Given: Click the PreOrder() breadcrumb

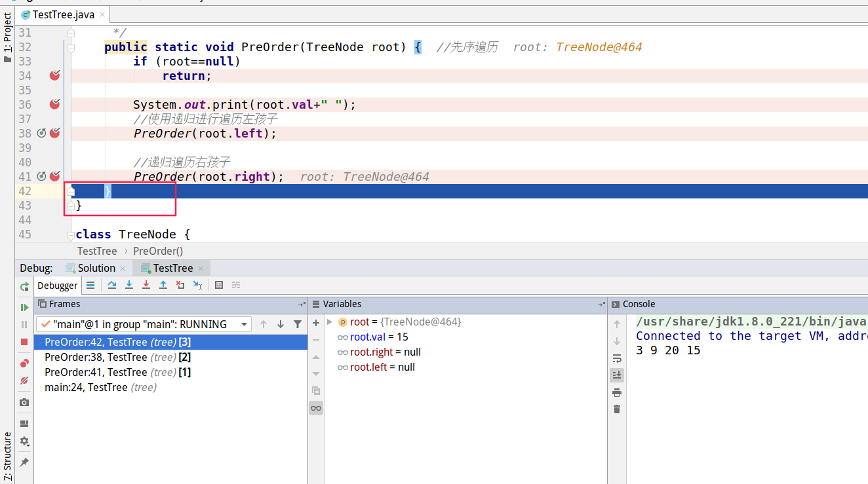Looking at the screenshot, I should (158, 251).
